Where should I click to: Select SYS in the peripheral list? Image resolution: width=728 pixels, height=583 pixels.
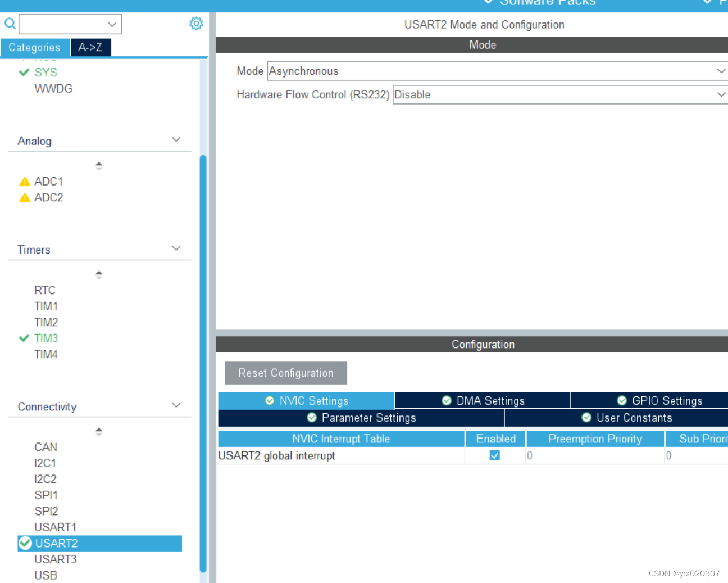46,73
